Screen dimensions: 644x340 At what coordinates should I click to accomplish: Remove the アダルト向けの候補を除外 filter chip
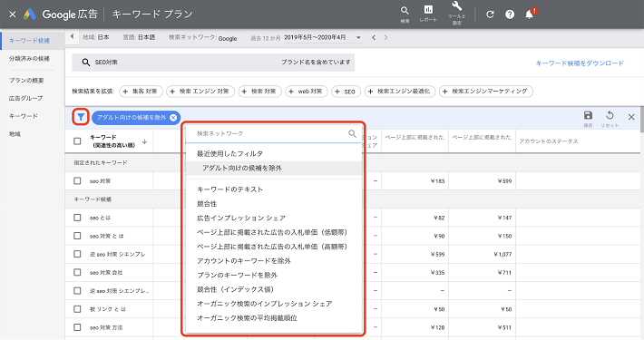coord(173,118)
